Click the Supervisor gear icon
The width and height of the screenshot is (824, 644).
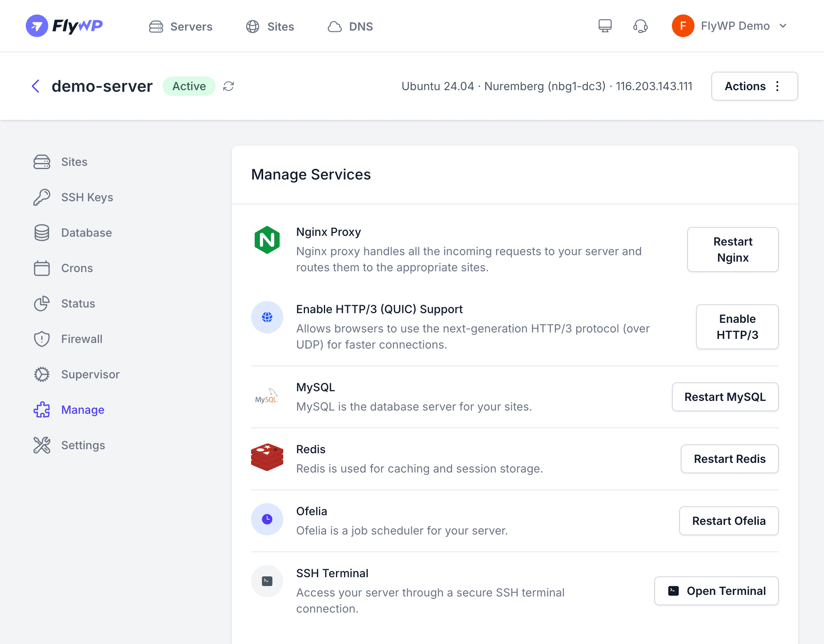42,374
